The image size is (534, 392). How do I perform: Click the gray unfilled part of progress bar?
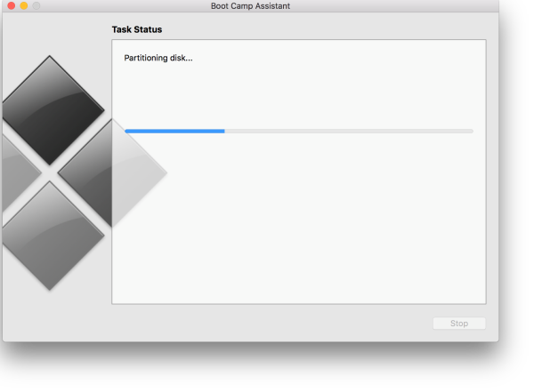click(x=347, y=131)
